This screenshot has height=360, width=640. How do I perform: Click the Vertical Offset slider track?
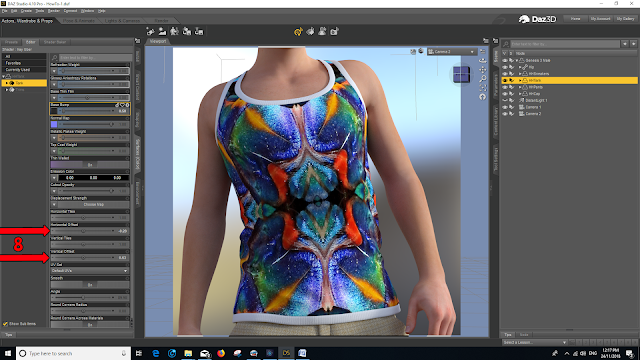83,258
